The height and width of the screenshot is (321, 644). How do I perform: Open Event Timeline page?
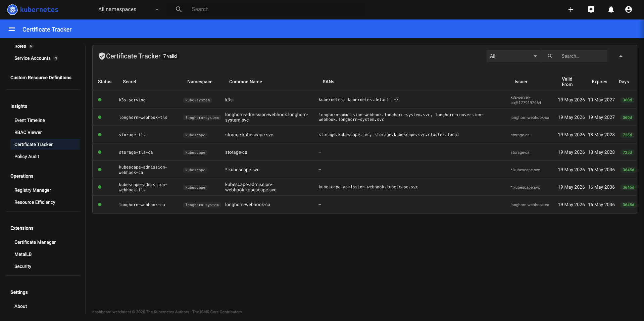click(30, 120)
